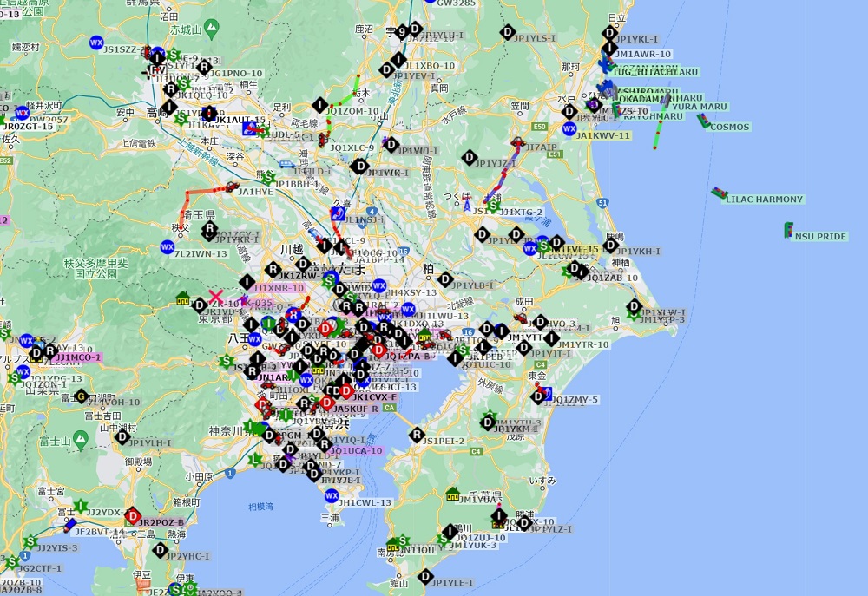The image size is (868, 596).
Task: Open the D-Star diamond icon for JP1YLS-I
Action: [508, 32]
